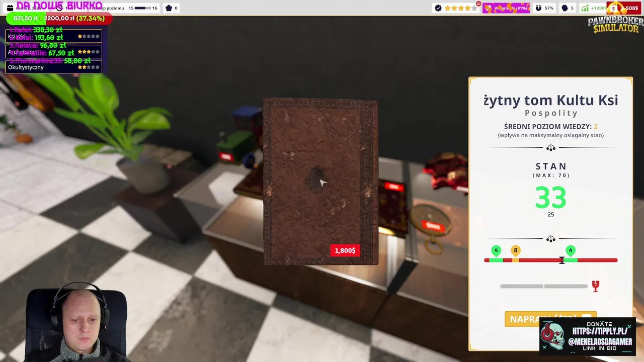This screenshot has width=644, height=362.
Task: Click the upper scales divider icon above STAN
Action: (551, 148)
